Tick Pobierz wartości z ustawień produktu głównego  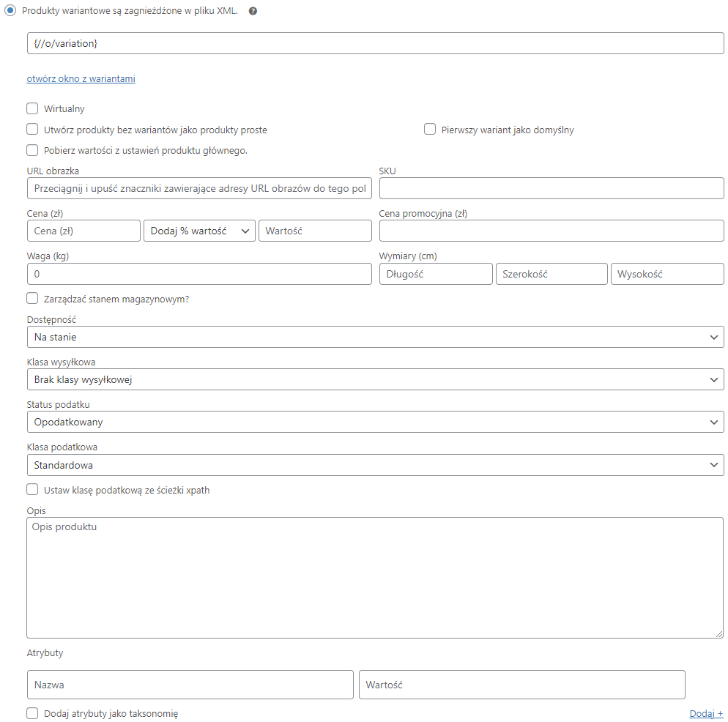point(32,150)
